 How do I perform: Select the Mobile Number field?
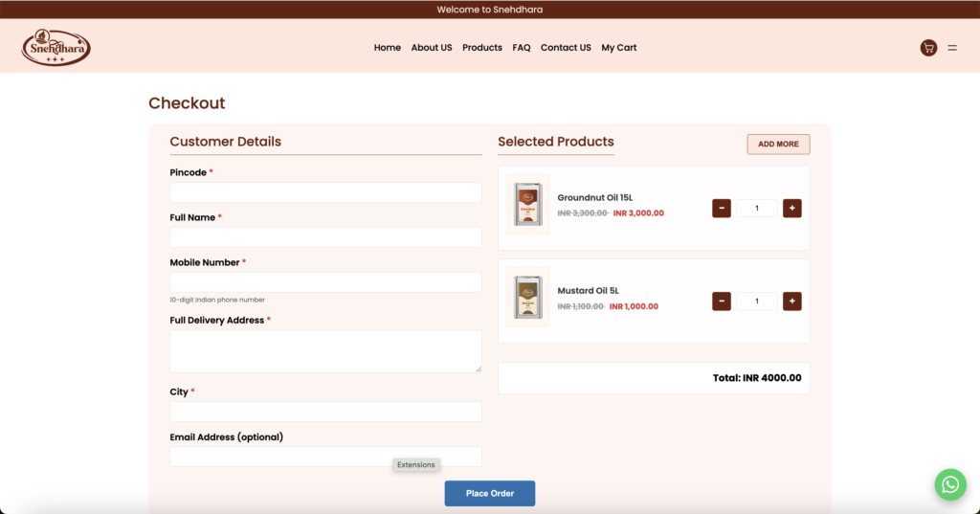pos(325,282)
